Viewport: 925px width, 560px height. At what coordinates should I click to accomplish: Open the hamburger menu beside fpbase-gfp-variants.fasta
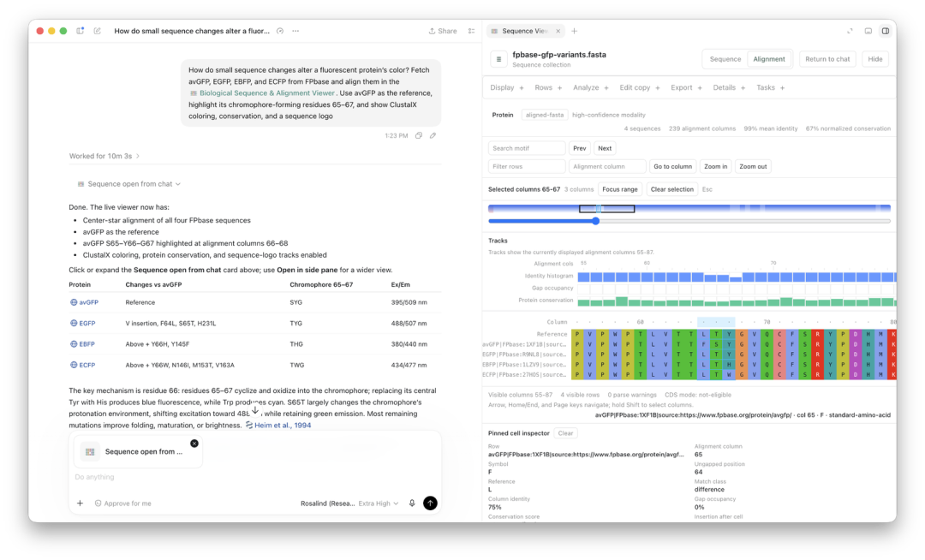click(x=498, y=59)
